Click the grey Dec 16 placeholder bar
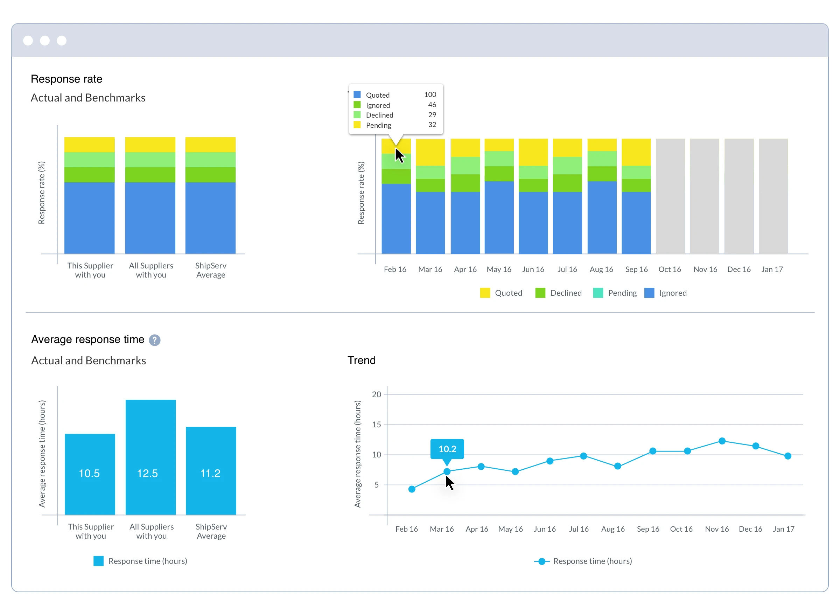The height and width of the screenshot is (616, 840). [739, 196]
